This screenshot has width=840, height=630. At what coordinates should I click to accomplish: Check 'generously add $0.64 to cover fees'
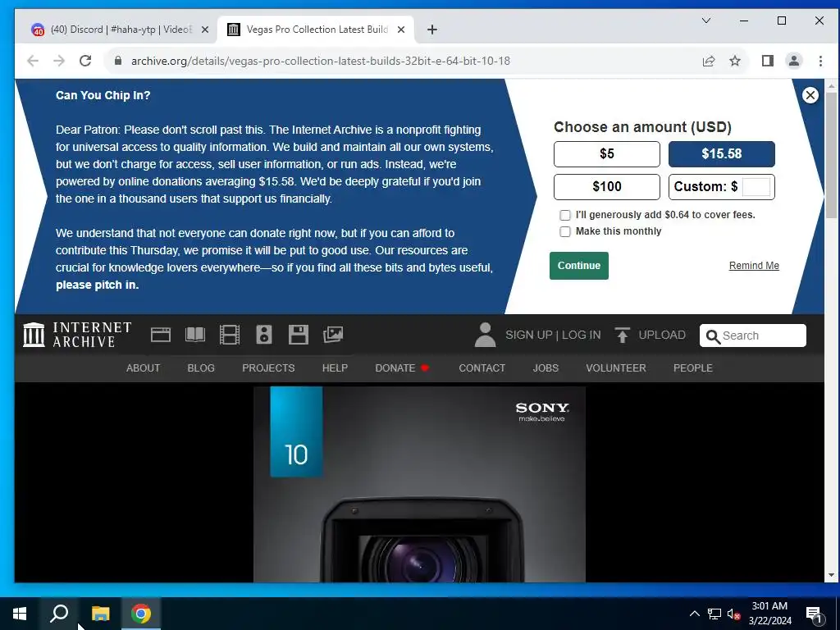pos(564,216)
